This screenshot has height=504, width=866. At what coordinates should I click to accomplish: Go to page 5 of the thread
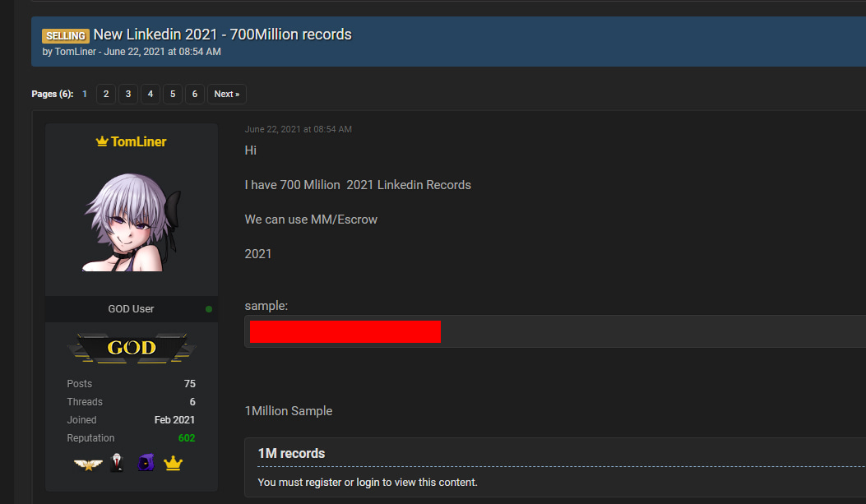point(173,94)
